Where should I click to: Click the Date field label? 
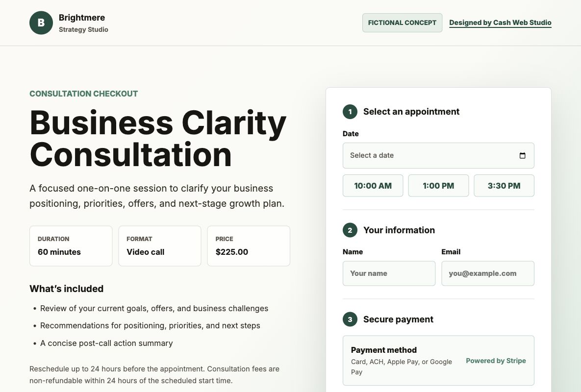point(351,134)
